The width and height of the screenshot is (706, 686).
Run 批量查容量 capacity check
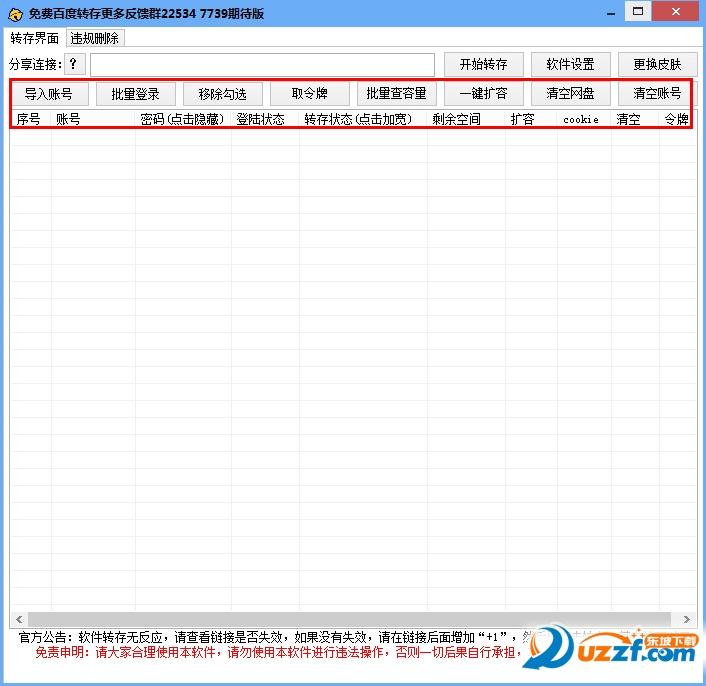(396, 94)
